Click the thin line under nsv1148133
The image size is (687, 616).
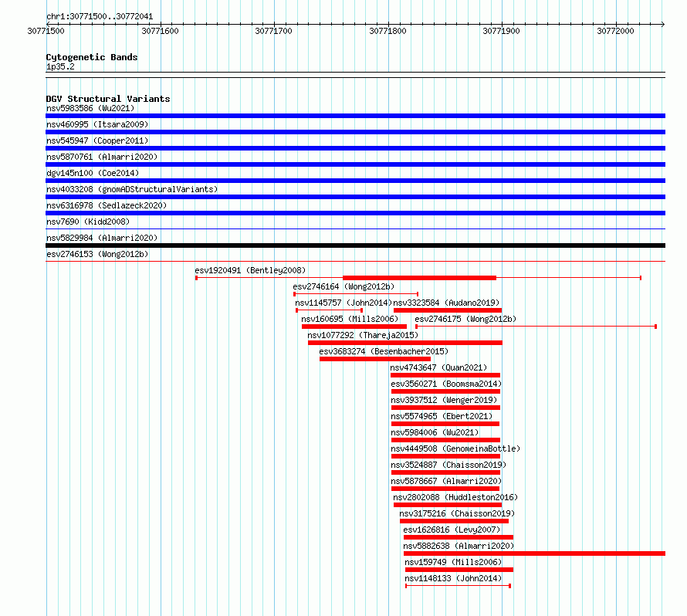[x=458, y=586]
